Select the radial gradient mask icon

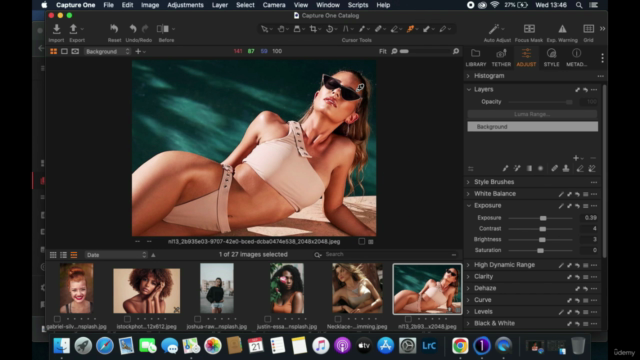click(540, 169)
